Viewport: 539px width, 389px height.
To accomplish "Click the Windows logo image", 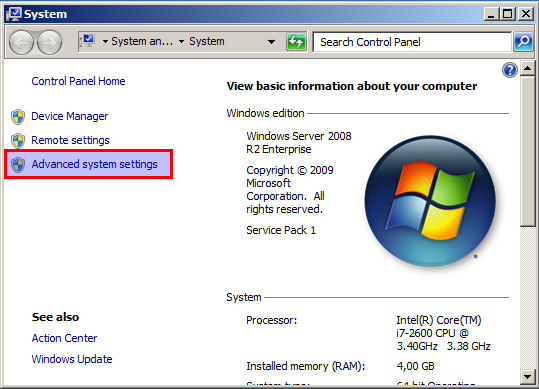I will pyautogui.click(x=430, y=201).
